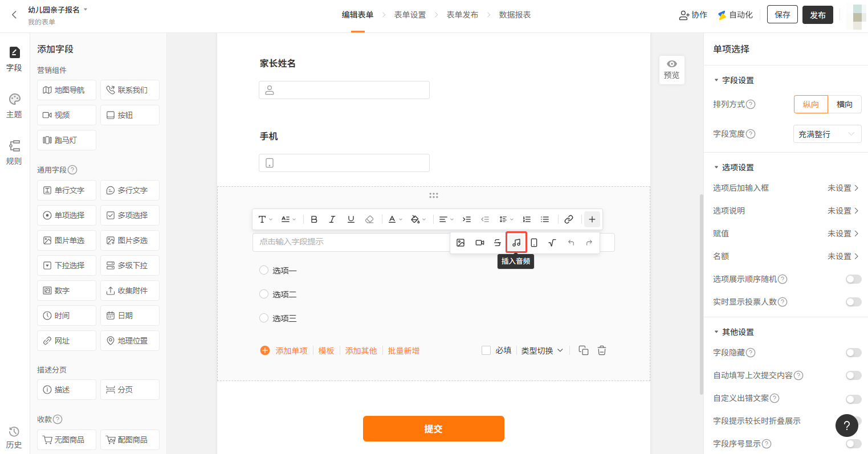Collapse the 选项设置 section
The height and width of the screenshot is (454, 868).
(716, 167)
